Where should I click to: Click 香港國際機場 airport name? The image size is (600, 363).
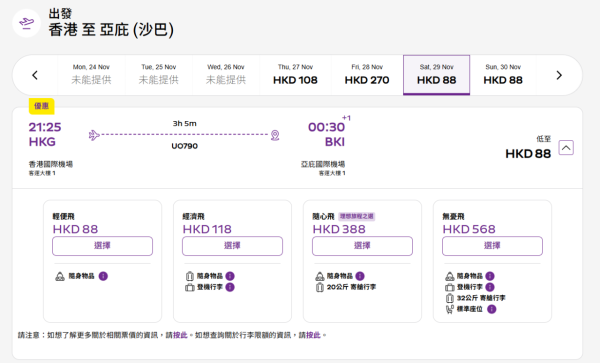click(51, 164)
